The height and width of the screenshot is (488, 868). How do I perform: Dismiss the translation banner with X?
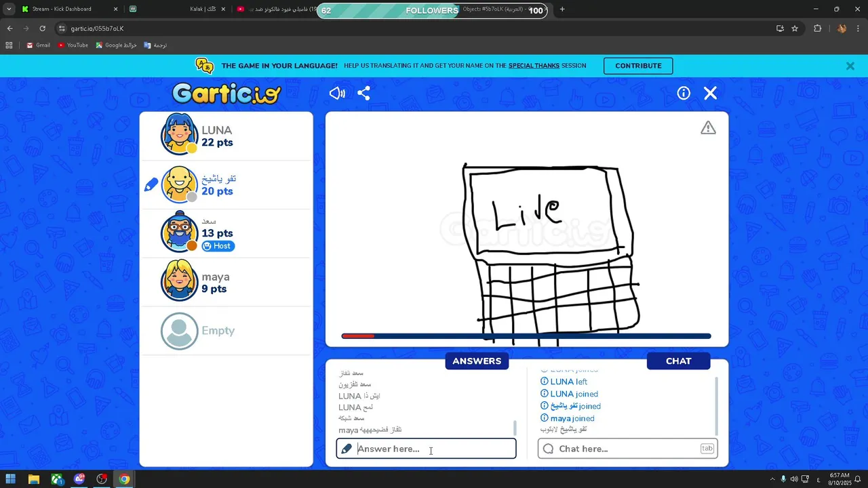coord(850,66)
